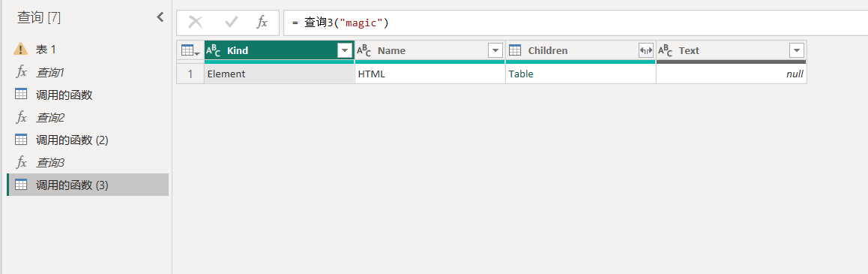The height and width of the screenshot is (274, 868).
Task: Click table icon of 调用的函数 (2)
Action: click(x=21, y=139)
